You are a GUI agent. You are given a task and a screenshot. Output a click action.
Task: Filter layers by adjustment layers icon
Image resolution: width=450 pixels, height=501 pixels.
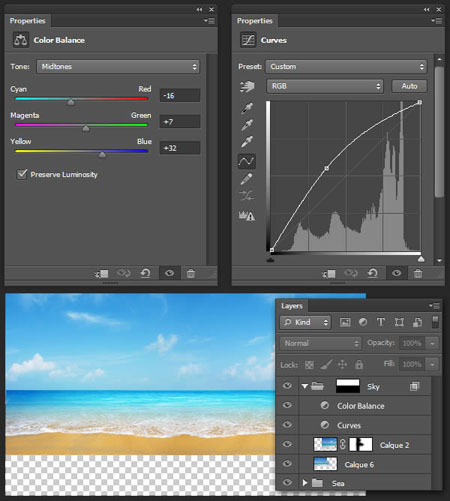[x=363, y=322]
